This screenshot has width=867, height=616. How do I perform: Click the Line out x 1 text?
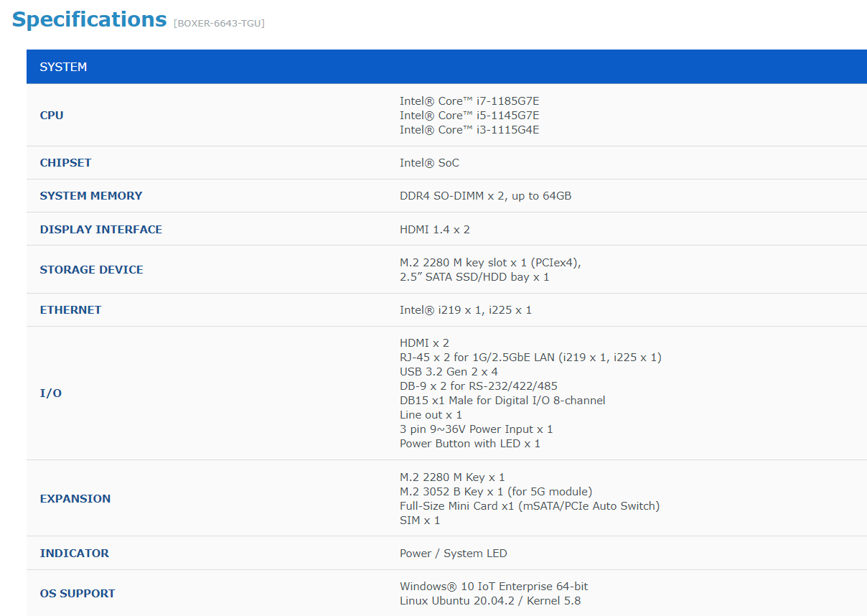pos(431,415)
